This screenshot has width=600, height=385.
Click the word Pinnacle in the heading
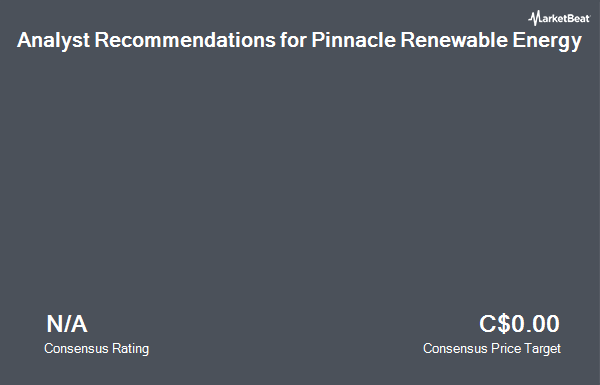point(353,39)
